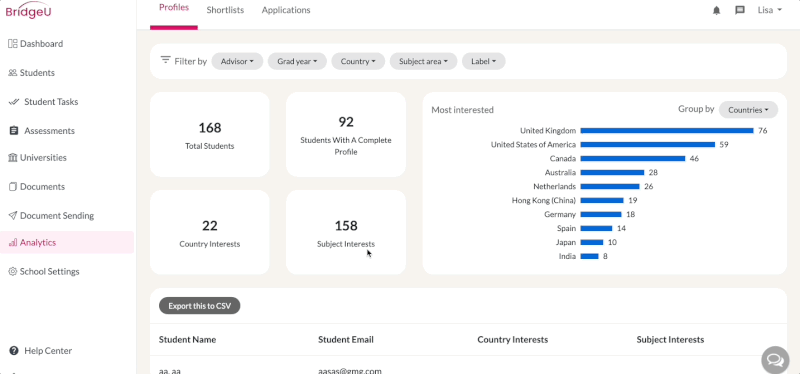Click the Students sidebar icon
800x374 pixels.
(13, 73)
